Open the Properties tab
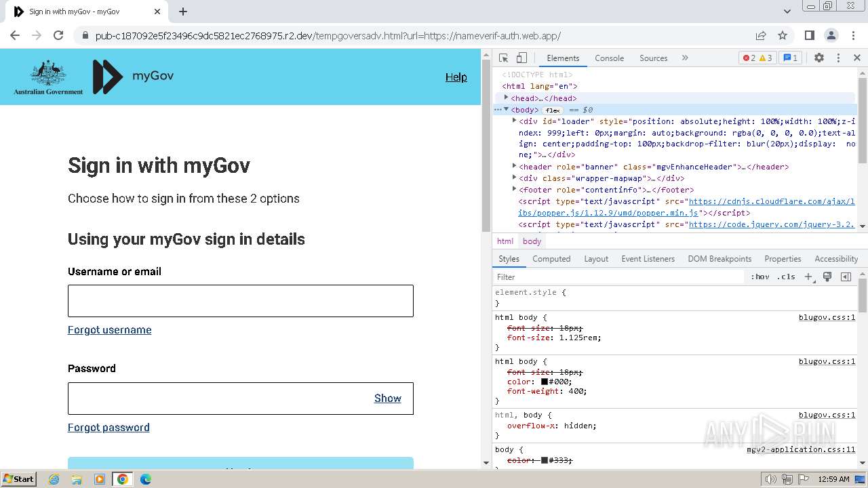The image size is (868, 488). 783,259
